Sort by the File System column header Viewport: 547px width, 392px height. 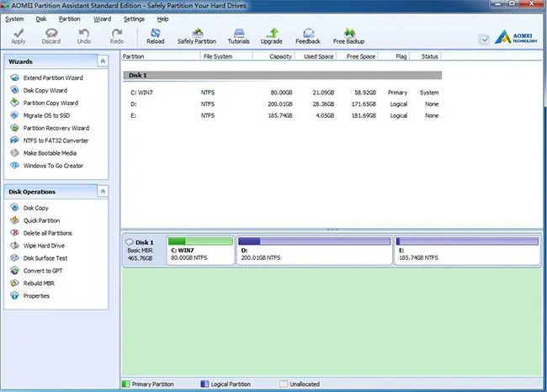pyautogui.click(x=226, y=56)
